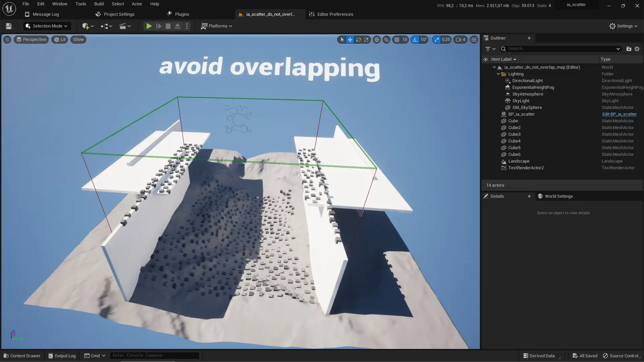Image resolution: width=644 pixels, height=362 pixels.
Task: Click the Outliner search field
Action: point(560,49)
